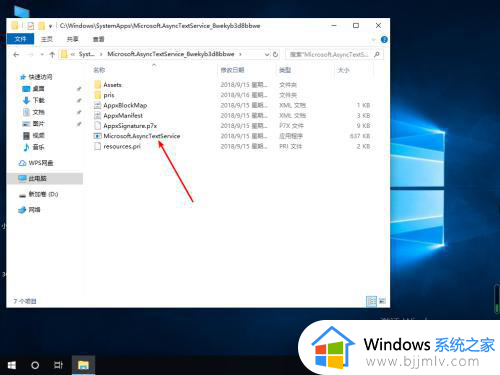500x375 pixels.
Task: Open 桌面 in the navigation pane
Action: [x=38, y=89]
